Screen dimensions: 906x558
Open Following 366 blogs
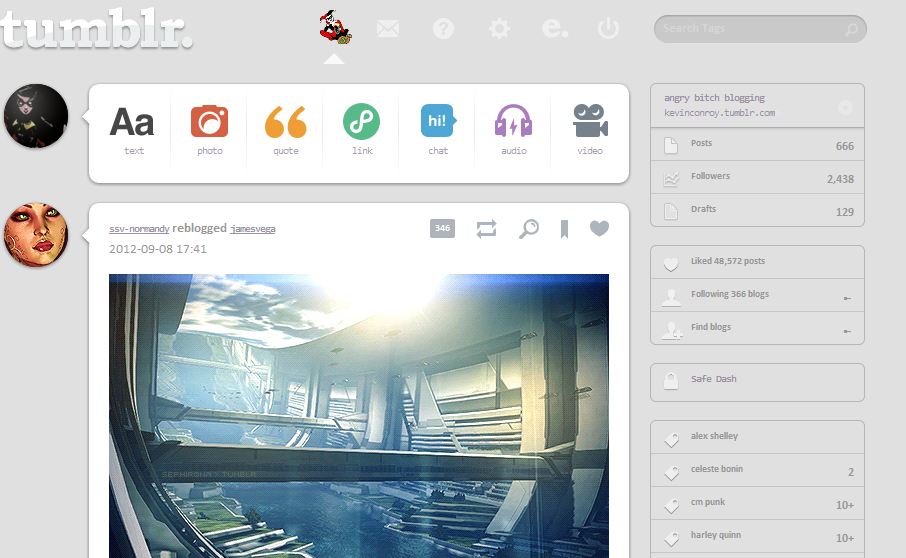point(758,296)
